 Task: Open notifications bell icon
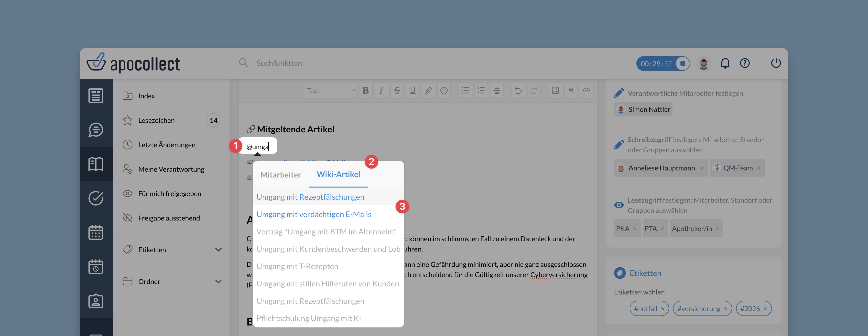(x=725, y=63)
